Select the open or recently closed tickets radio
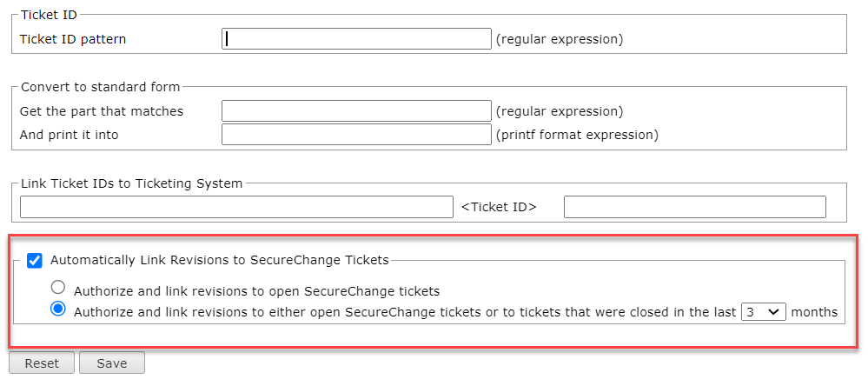This screenshot has height=386, width=868. (x=58, y=309)
